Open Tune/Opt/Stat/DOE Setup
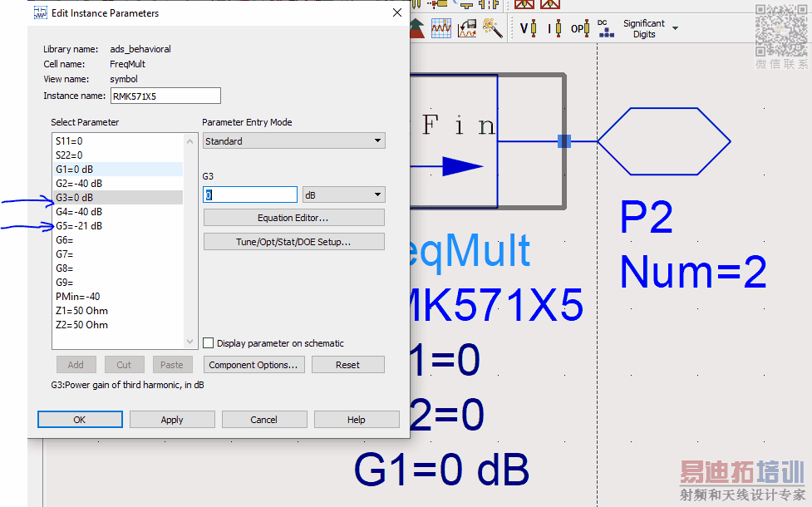 pyautogui.click(x=293, y=242)
